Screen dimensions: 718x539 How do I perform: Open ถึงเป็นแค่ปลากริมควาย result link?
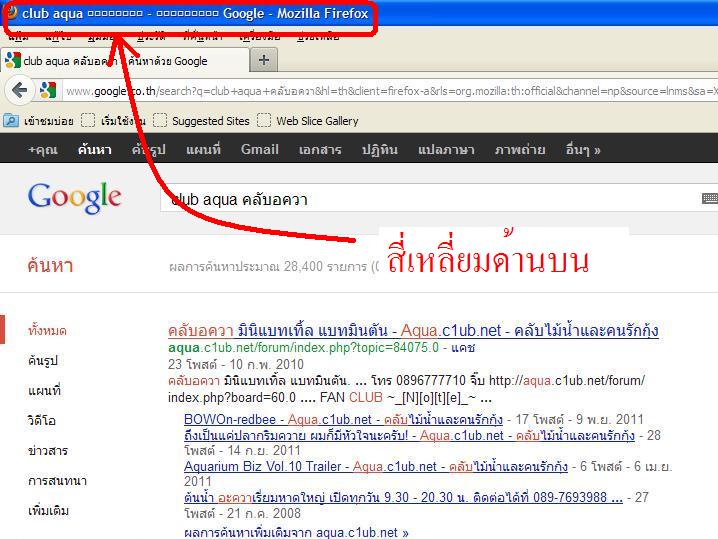pyautogui.click(x=409, y=435)
